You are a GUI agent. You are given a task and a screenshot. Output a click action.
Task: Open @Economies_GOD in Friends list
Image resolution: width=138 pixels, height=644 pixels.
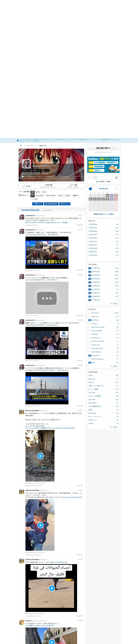click(x=98, y=327)
